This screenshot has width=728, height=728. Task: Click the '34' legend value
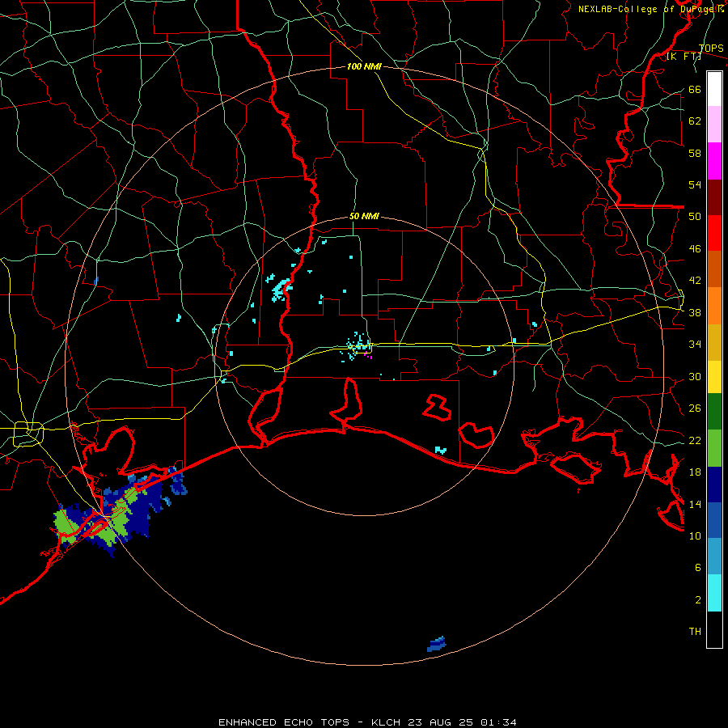pyautogui.click(x=695, y=344)
